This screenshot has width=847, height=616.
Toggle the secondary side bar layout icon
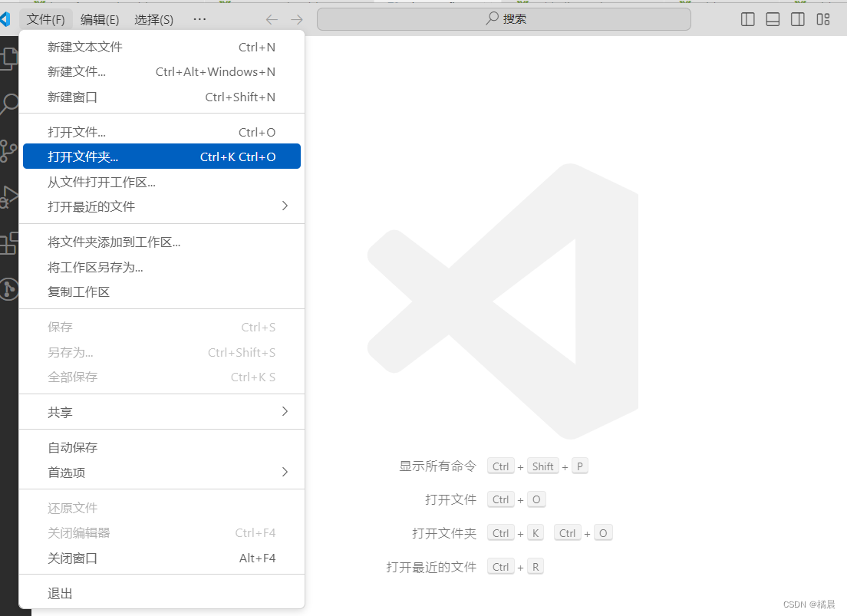pyautogui.click(x=797, y=19)
